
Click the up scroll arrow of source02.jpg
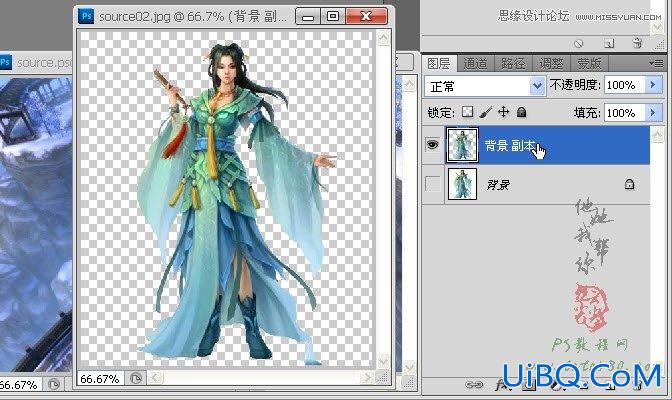383,38
